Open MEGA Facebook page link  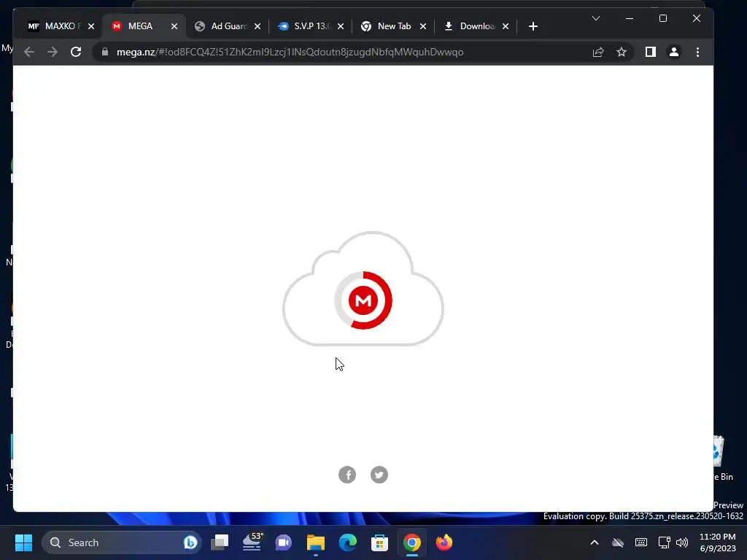pos(347,474)
